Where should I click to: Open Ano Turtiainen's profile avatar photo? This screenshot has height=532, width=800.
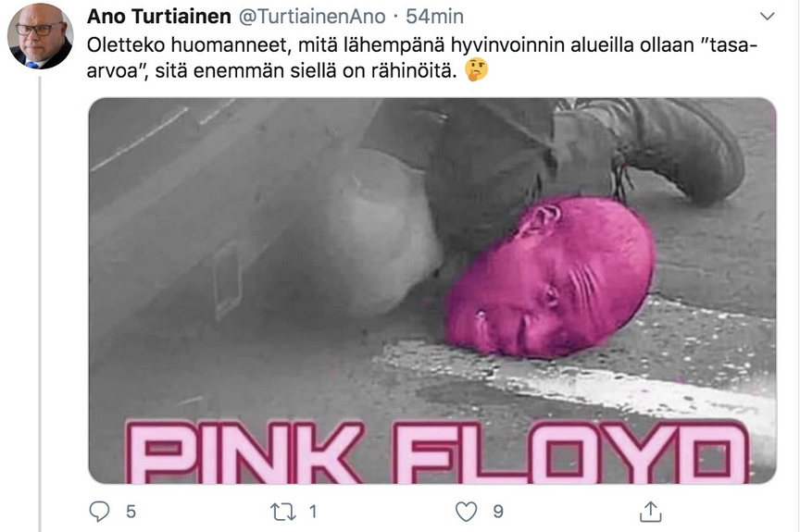point(41,36)
